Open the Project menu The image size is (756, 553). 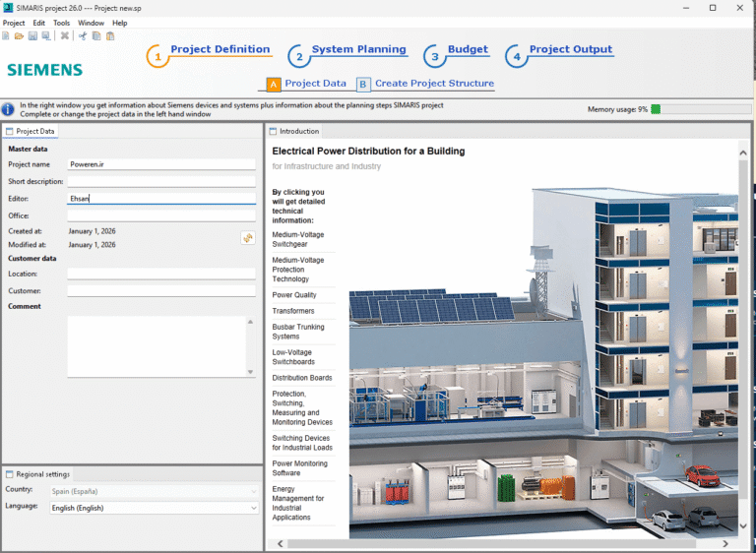pos(14,23)
